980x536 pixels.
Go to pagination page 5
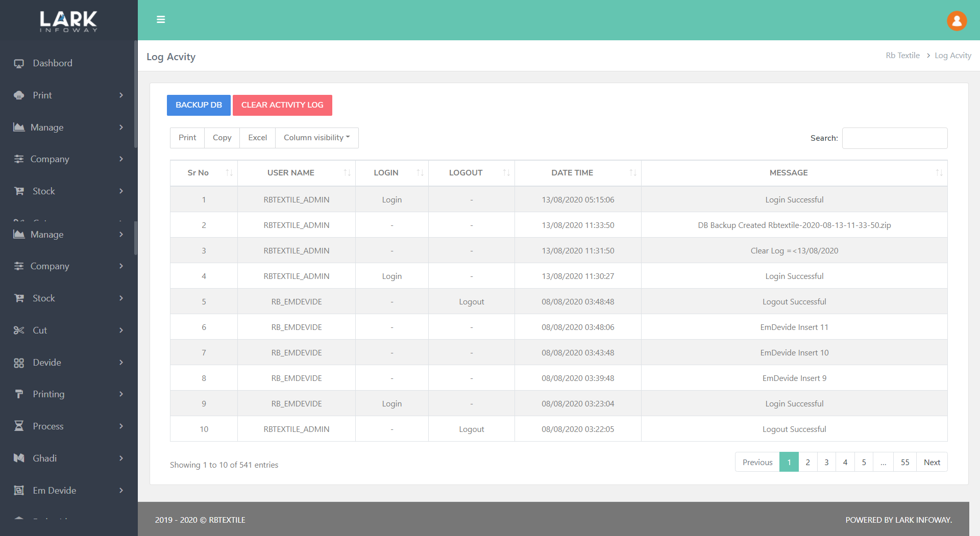click(864, 462)
